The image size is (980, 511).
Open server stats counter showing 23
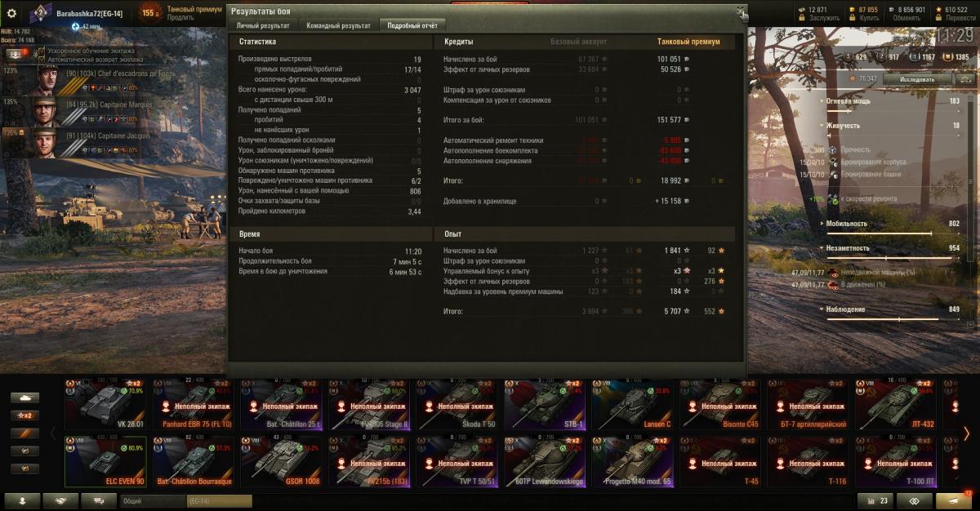click(x=876, y=501)
